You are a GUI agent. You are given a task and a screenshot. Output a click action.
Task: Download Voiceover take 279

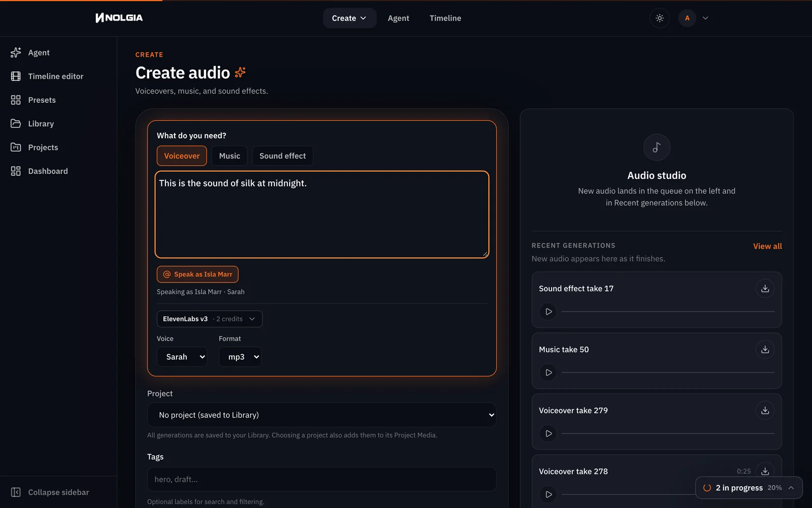pos(765,410)
